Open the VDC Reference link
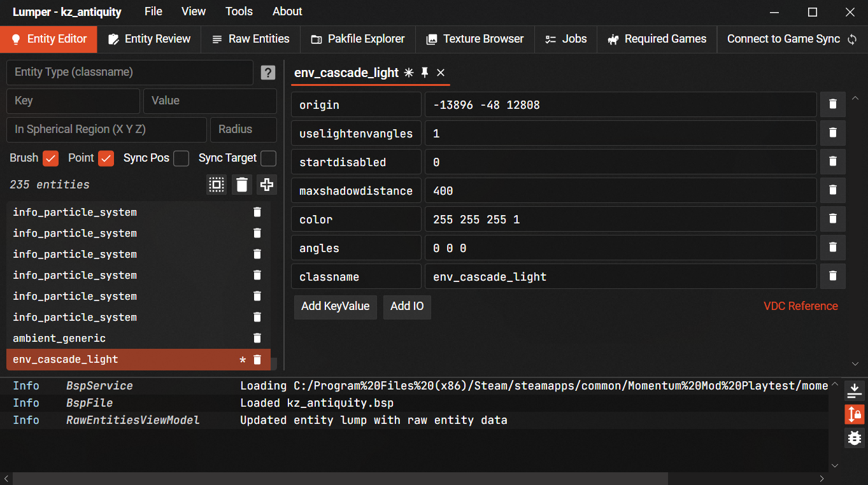 click(800, 306)
